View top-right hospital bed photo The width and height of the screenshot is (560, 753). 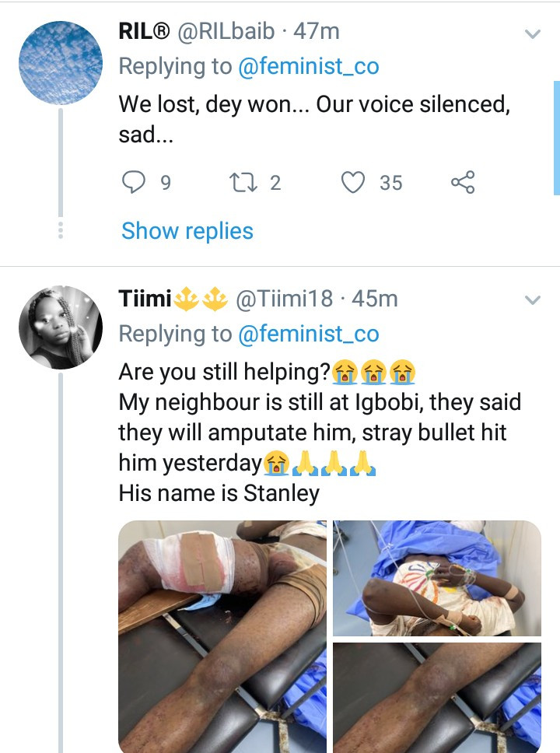coord(437,578)
